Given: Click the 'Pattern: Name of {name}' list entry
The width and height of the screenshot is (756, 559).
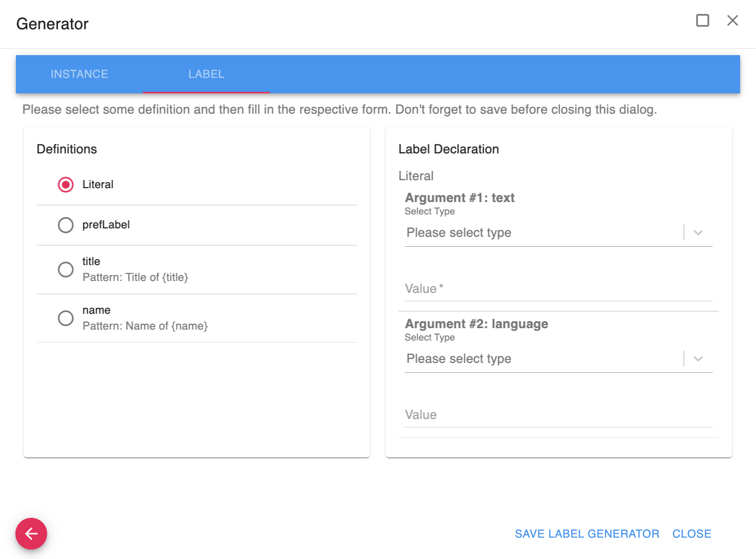Looking at the screenshot, I should click(x=145, y=326).
